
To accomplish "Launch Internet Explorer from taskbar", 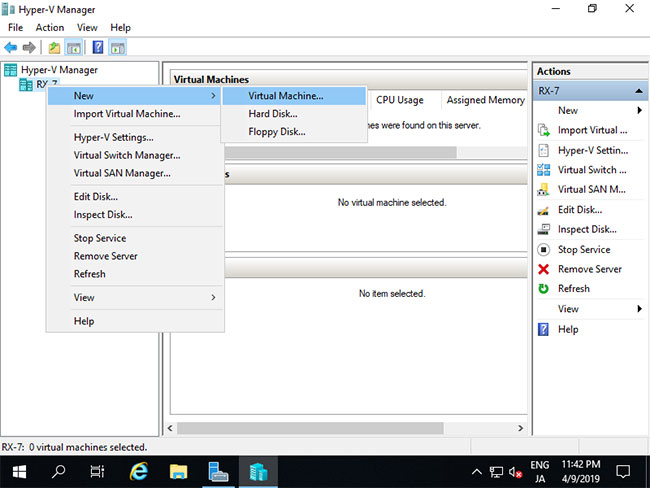I will 138,472.
